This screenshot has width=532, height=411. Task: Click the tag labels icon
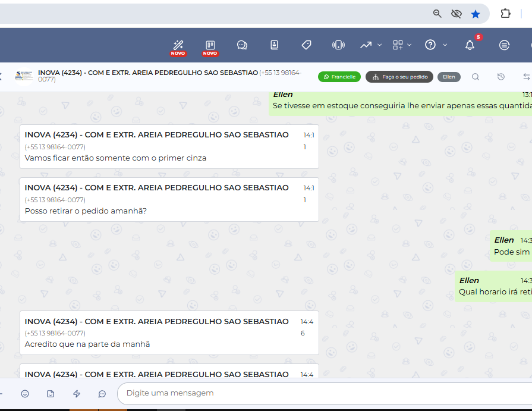(x=306, y=45)
